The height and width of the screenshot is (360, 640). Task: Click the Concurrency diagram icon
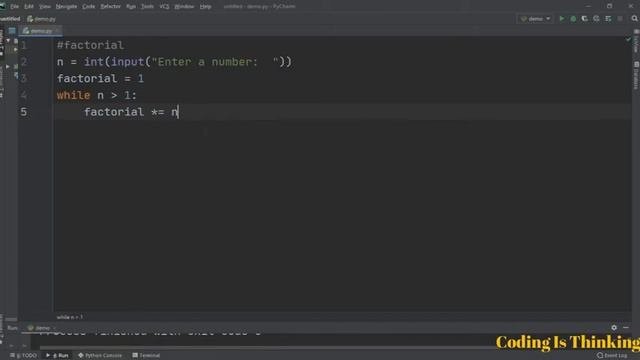click(608, 19)
